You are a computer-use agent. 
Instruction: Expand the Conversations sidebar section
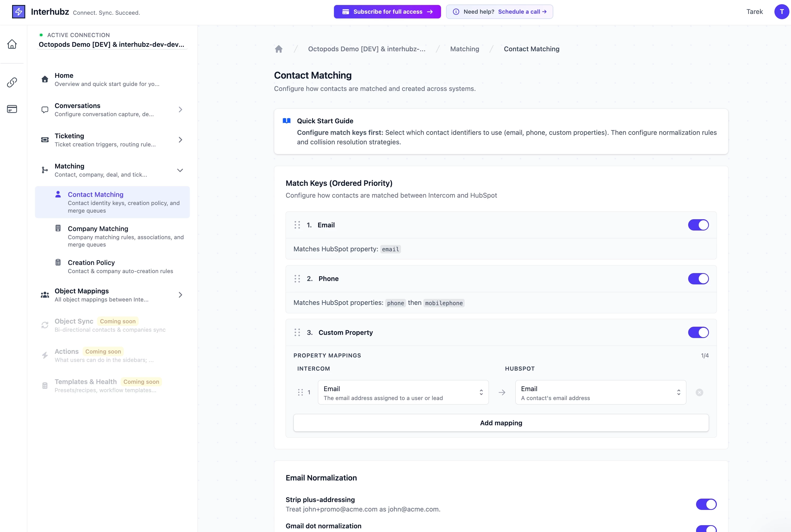180,110
